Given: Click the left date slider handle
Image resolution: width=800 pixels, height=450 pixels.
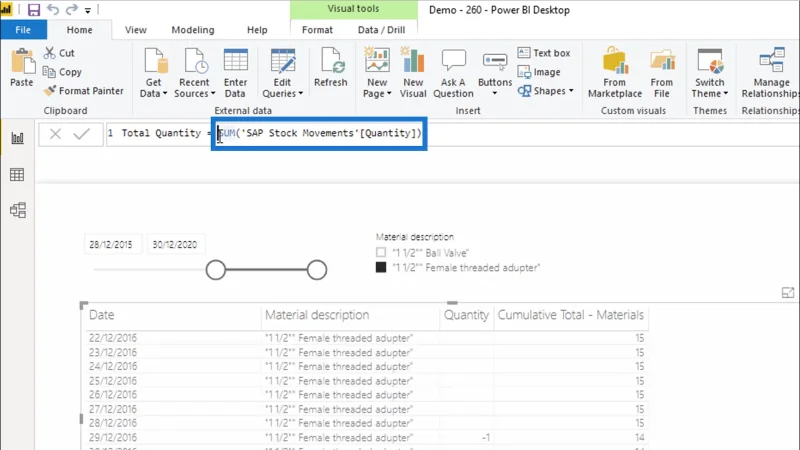Looking at the screenshot, I should pyautogui.click(x=216, y=270).
